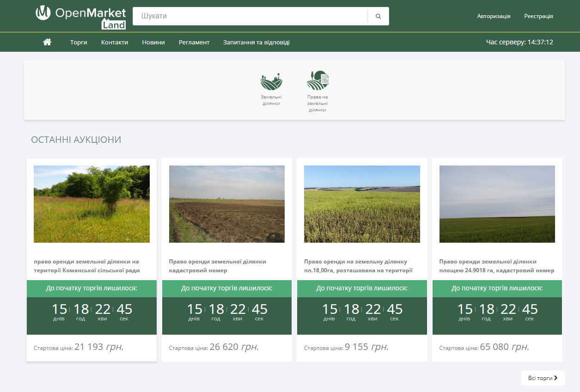The image size is (580, 392).
Task: Click the home icon in navigation bar
Action: click(47, 42)
